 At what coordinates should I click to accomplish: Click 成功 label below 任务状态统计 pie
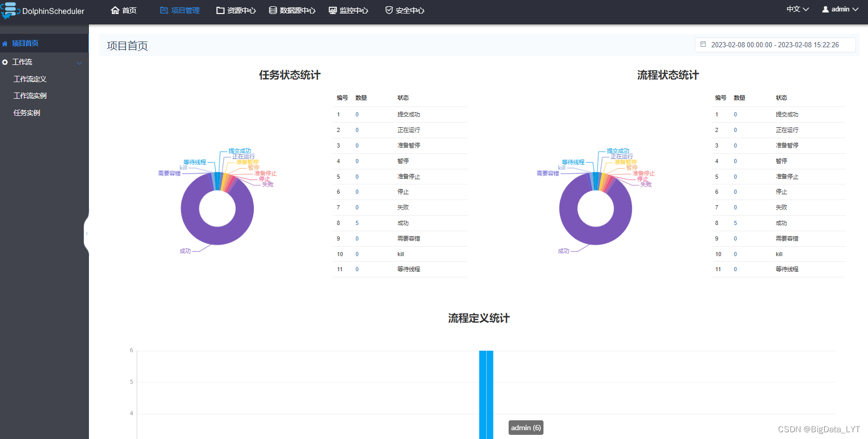coord(185,251)
